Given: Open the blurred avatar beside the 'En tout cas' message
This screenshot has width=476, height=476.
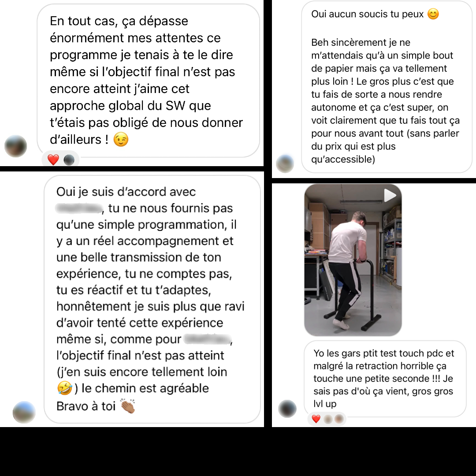Looking at the screenshot, I should pos(16,146).
